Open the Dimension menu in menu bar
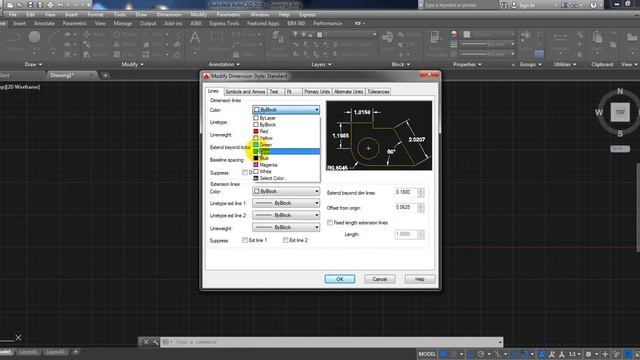640x360 pixels. [x=169, y=14]
